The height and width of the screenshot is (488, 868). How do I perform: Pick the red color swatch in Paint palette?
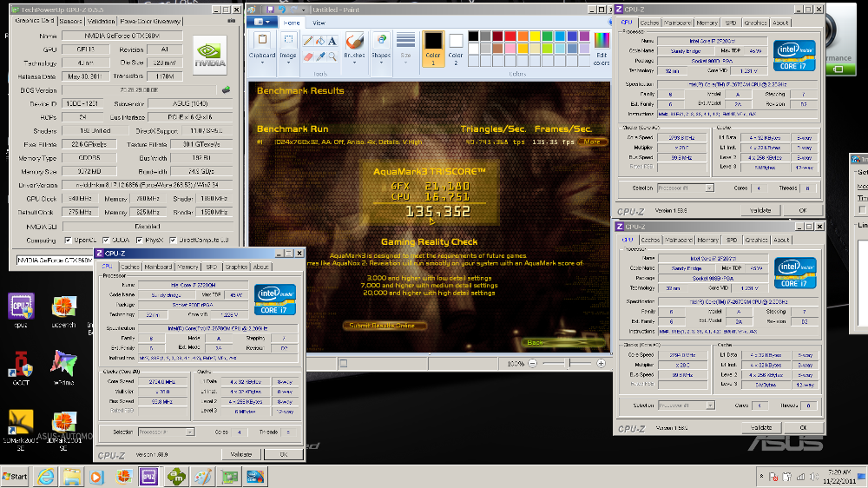point(510,36)
